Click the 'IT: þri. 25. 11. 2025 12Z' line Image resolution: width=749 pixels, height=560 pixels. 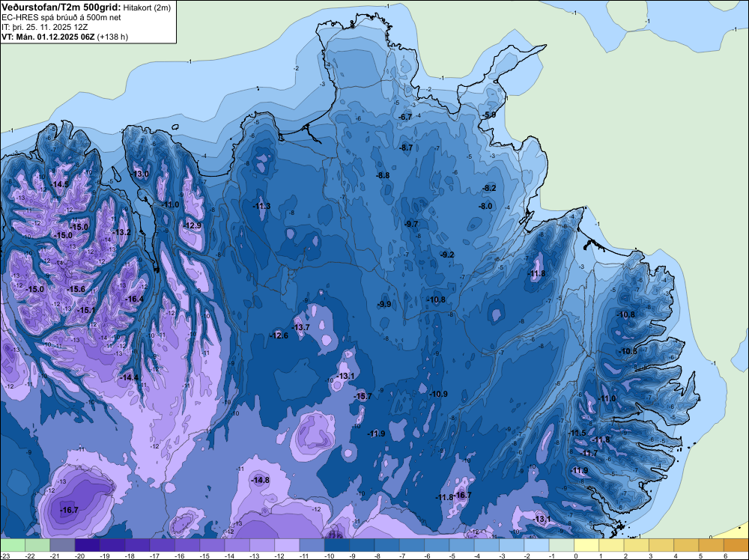[x=44, y=27]
